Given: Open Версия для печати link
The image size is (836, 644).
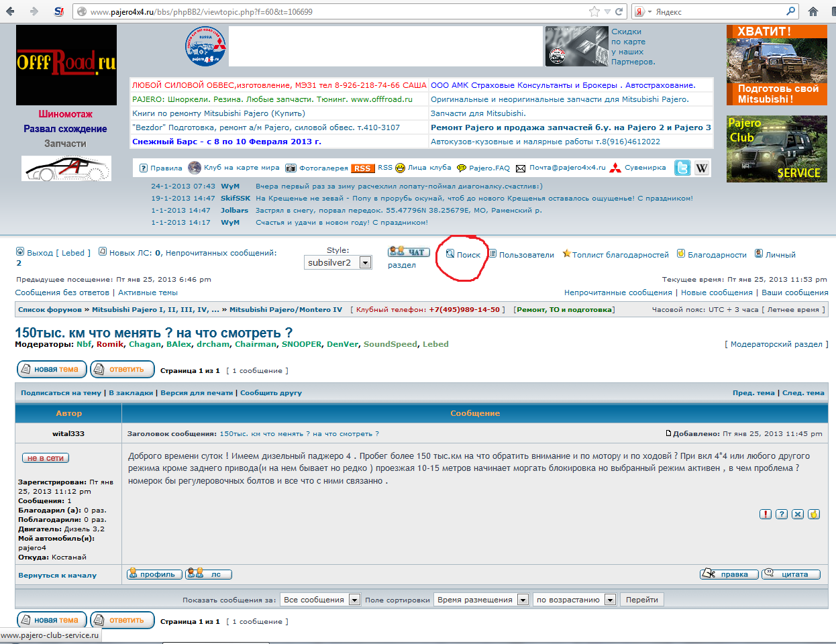Looking at the screenshot, I should (x=197, y=392).
